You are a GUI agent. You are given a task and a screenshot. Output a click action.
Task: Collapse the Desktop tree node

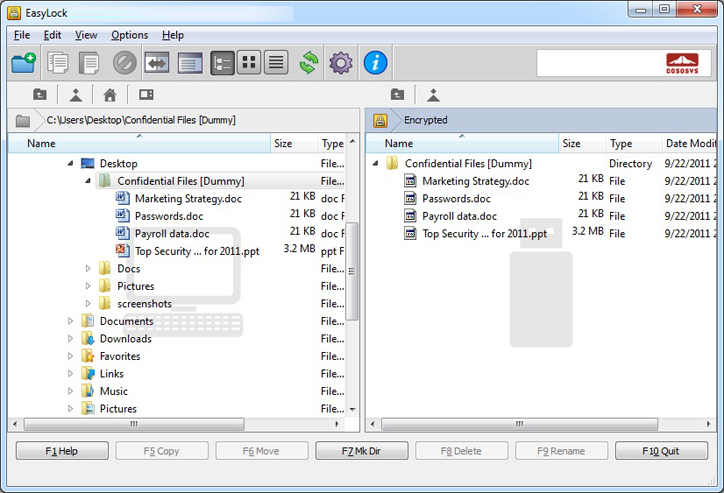coord(70,163)
